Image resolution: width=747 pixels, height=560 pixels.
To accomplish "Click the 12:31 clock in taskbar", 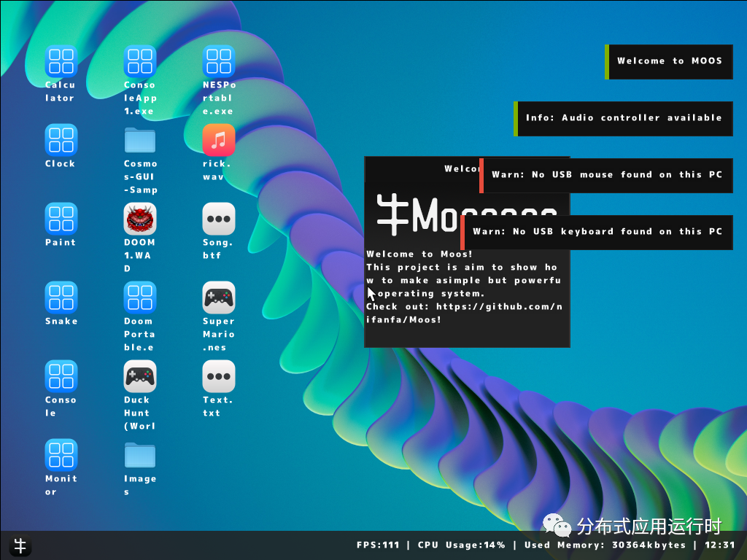I will coord(720,545).
